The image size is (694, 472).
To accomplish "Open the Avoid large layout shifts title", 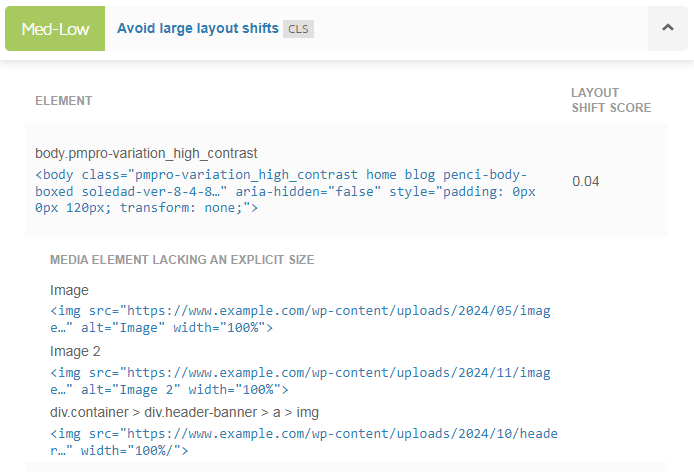I will pos(198,28).
